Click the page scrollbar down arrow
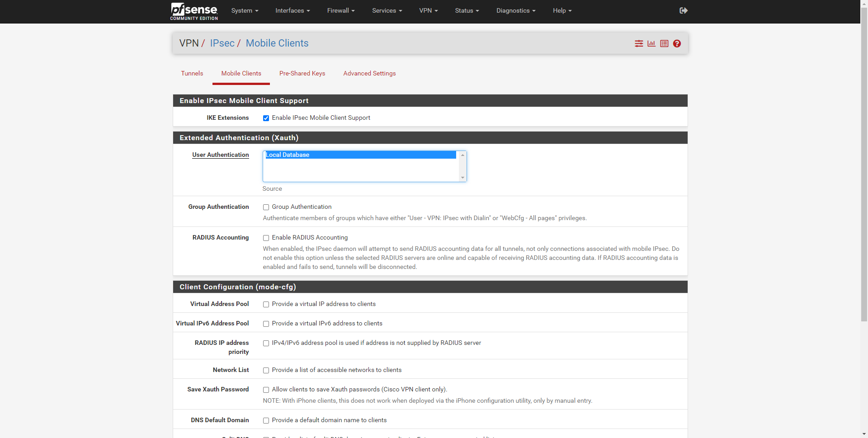The height and width of the screenshot is (438, 868). [x=864, y=434]
